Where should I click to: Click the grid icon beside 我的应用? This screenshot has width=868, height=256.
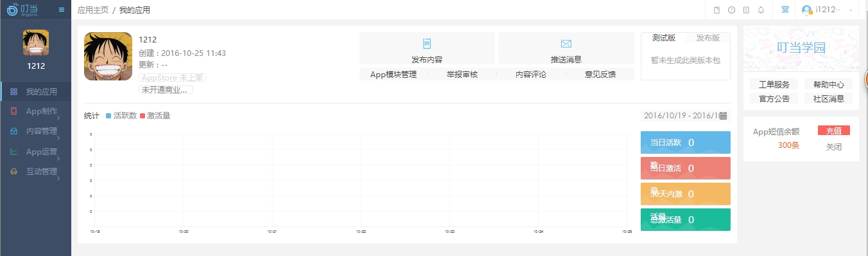[13, 92]
